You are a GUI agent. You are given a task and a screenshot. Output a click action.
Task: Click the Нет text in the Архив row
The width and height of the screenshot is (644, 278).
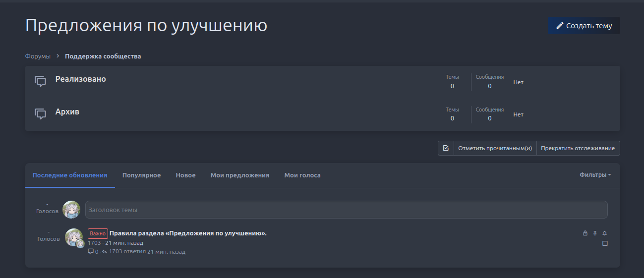click(x=519, y=114)
